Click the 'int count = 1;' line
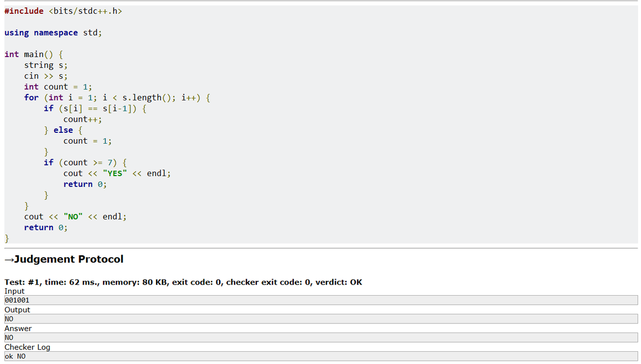641x364 pixels. coord(58,86)
